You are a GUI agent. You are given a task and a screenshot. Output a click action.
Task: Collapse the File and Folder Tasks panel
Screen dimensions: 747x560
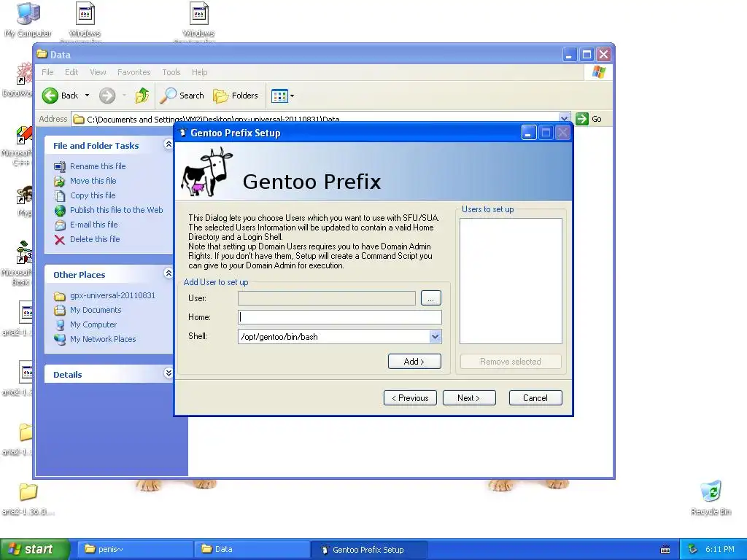pyautogui.click(x=169, y=144)
